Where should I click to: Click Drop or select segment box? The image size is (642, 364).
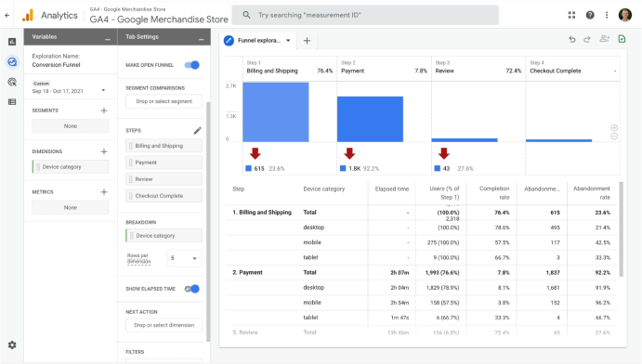(x=164, y=101)
